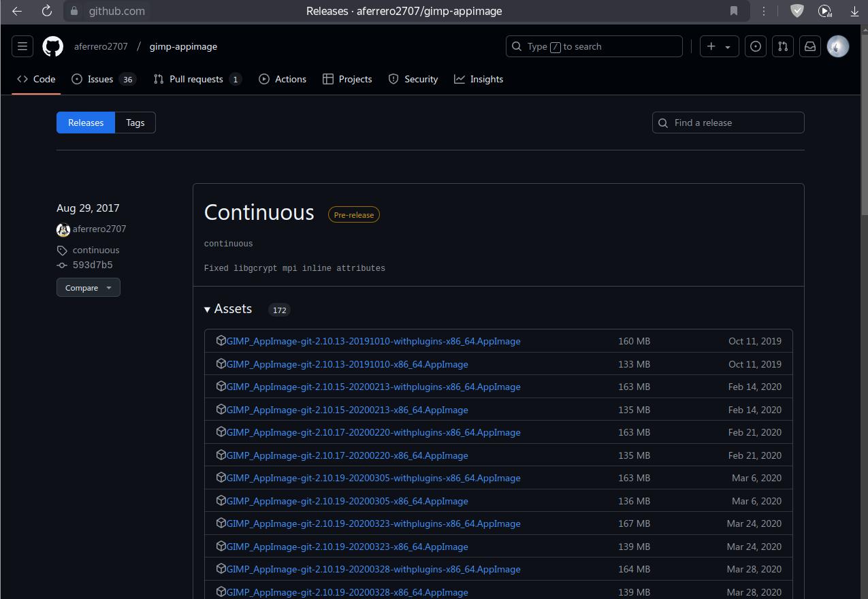Click the package icon of 2.10.15-20200213-x86_64 asset
This screenshot has height=599, width=868.
click(x=221, y=409)
